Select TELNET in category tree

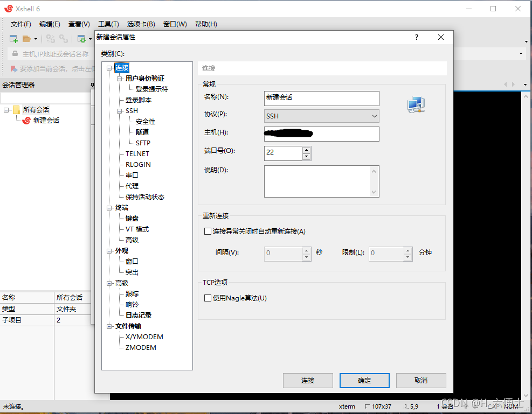point(137,154)
